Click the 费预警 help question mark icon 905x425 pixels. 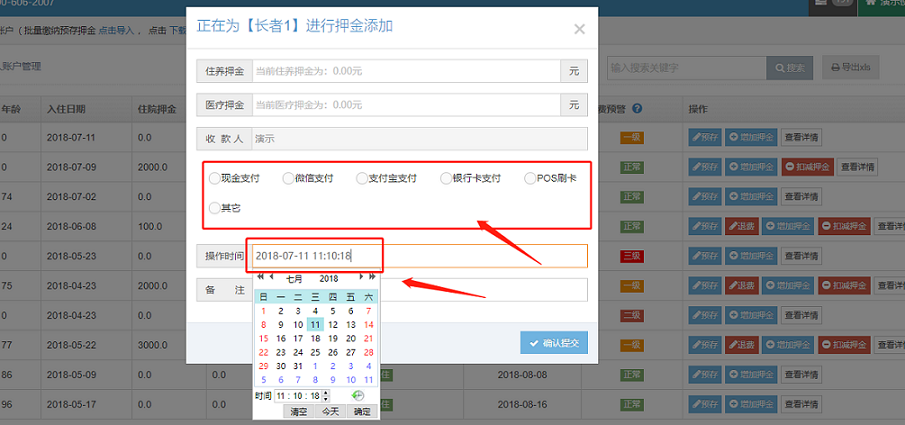[x=637, y=109]
